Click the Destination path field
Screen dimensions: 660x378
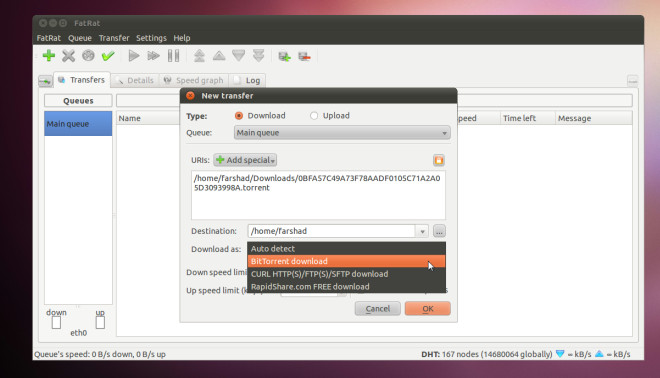click(332, 231)
